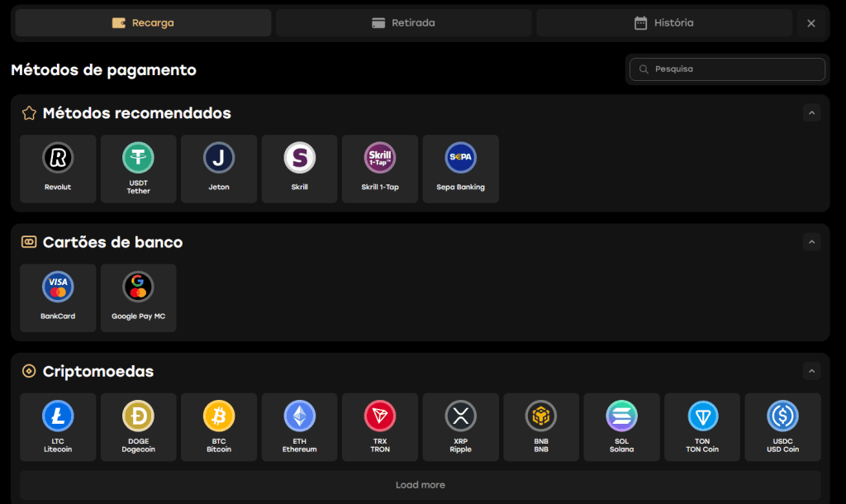The width and height of the screenshot is (846, 504).
Task: Select the BankCard Visa/Mastercard option
Action: (x=58, y=298)
